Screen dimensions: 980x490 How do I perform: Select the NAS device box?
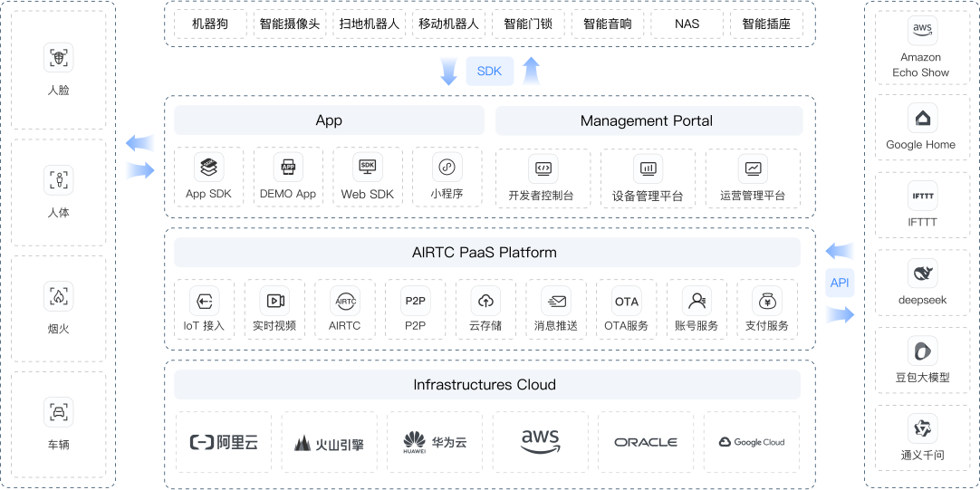(687, 24)
